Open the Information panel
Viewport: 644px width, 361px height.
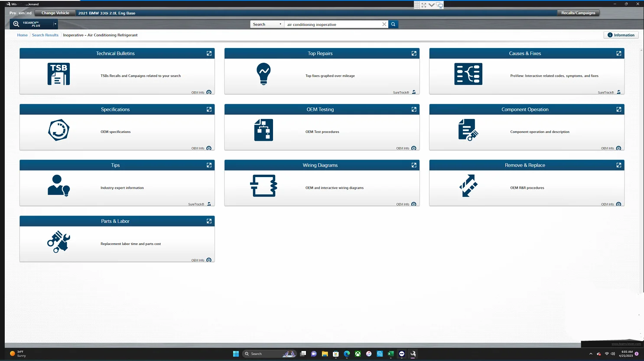(621, 35)
